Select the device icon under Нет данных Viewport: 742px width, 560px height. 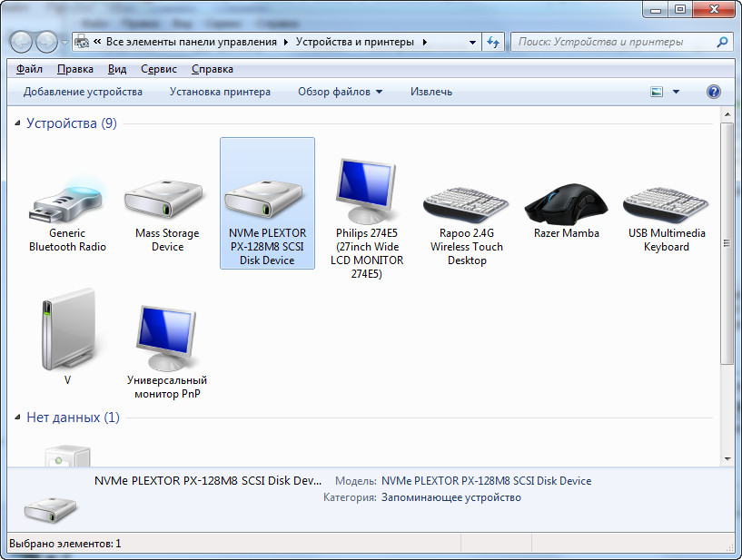67,456
